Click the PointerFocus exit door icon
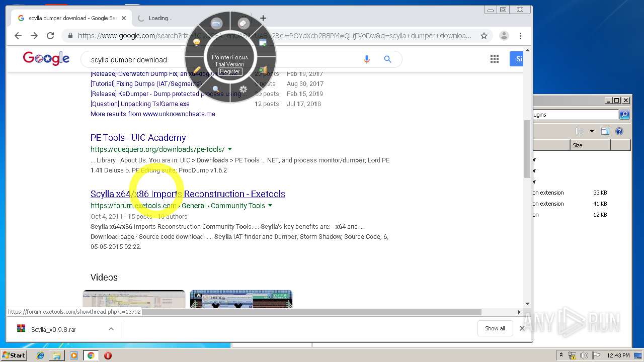Viewport: 644px width, 362px height. coord(263,70)
